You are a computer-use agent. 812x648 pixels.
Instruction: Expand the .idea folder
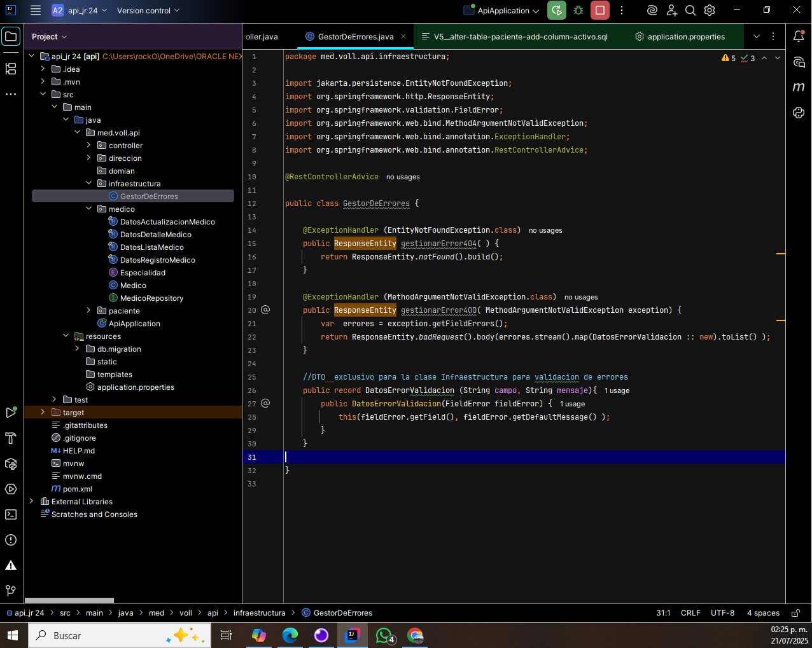click(43, 69)
